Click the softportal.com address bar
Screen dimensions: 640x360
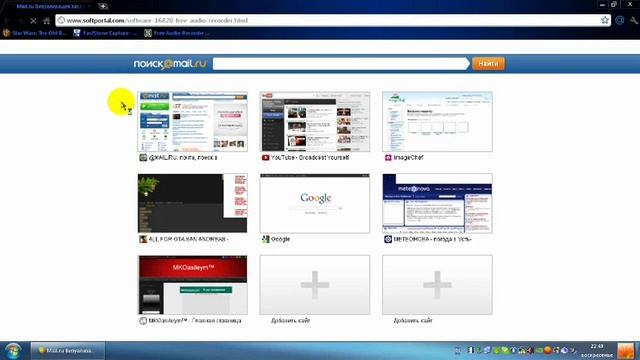pos(333,20)
